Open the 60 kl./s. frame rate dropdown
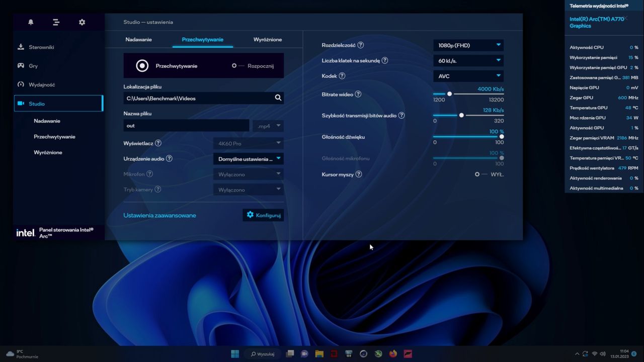Screen dimensions: 644x362 click(468, 61)
